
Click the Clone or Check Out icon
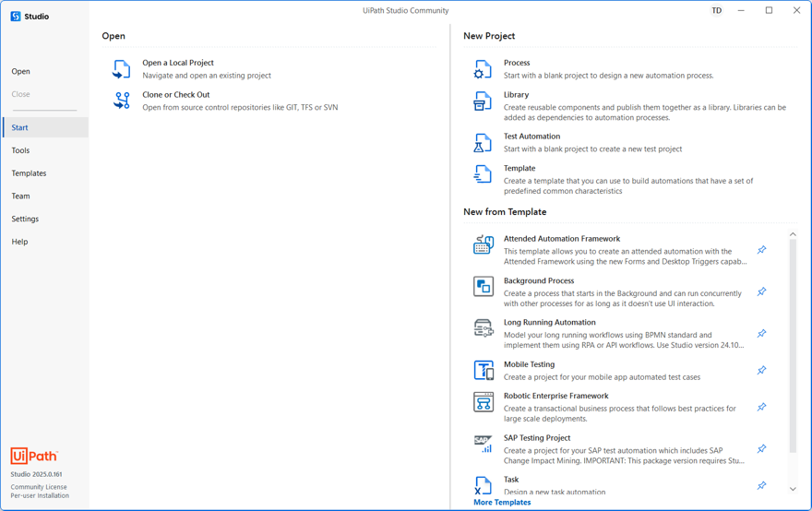pyautogui.click(x=122, y=101)
